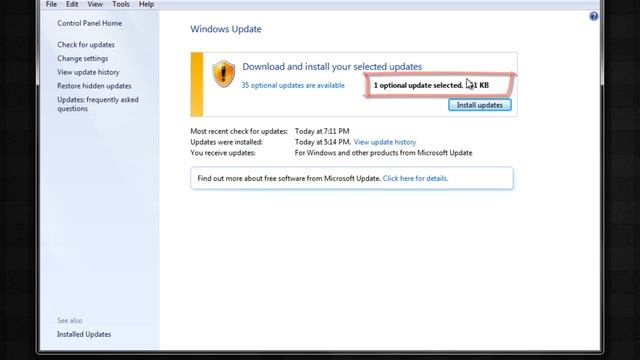The image size is (640, 360).
Task: Open the Edit menu
Action: [72, 4]
